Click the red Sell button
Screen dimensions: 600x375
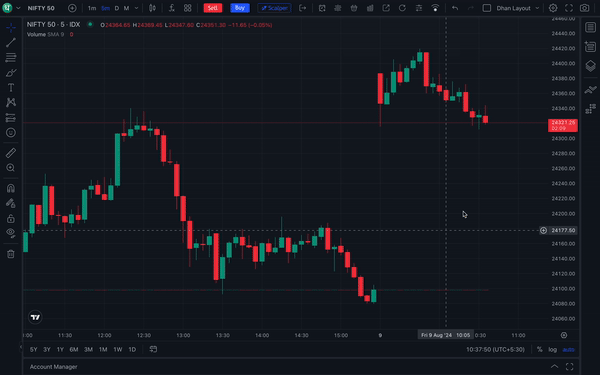click(x=213, y=8)
